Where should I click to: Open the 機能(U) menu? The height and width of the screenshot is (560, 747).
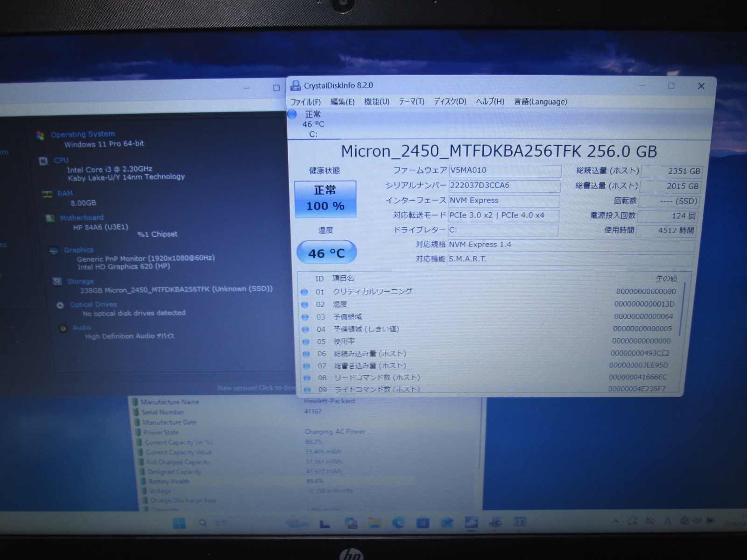point(376,102)
